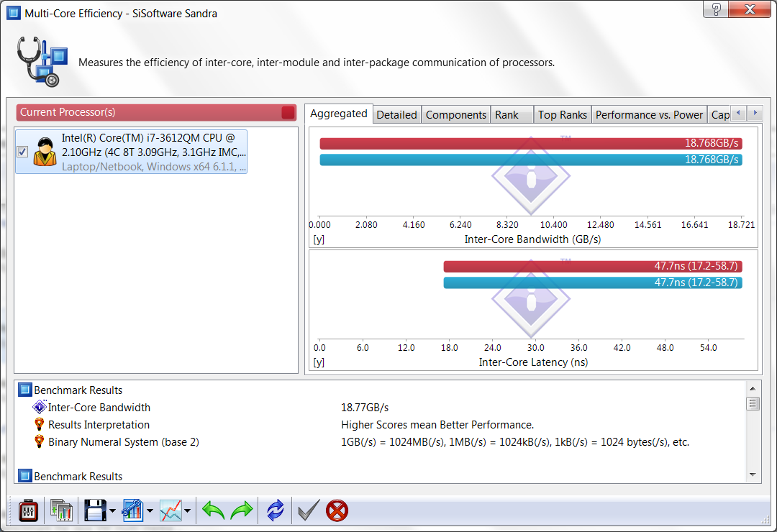The image size is (777, 532).
Task: Click the Binary Numeral System lightbulb icon
Action: coord(39,441)
